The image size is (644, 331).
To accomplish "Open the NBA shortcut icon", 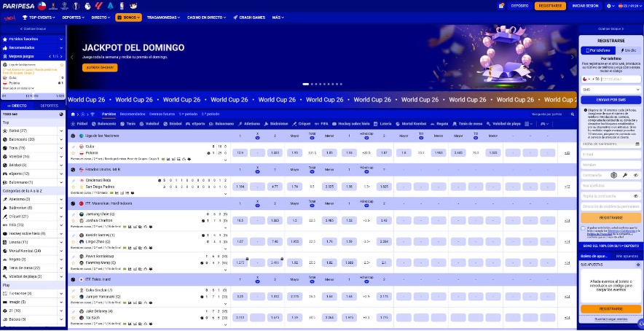I will (x=122, y=6).
